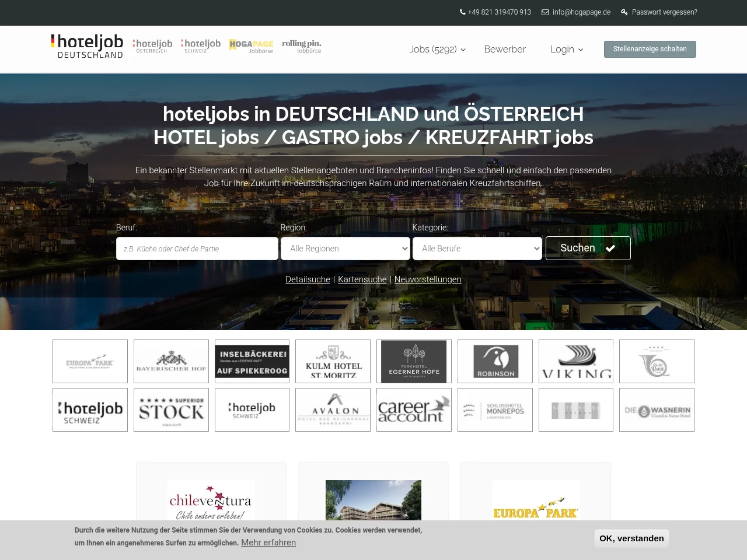Screen dimensions: 747x560
Task: Open Avalon hotel logo tile
Action: (x=333, y=410)
